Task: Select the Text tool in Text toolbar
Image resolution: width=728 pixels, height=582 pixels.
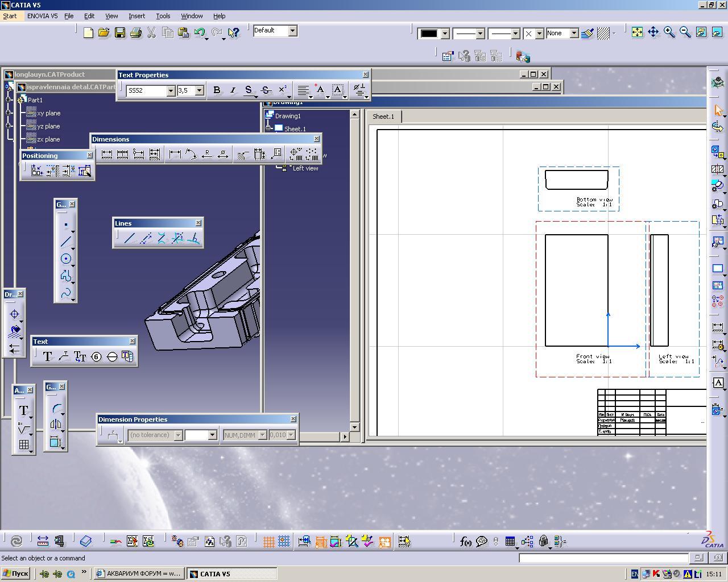Action: (48, 356)
